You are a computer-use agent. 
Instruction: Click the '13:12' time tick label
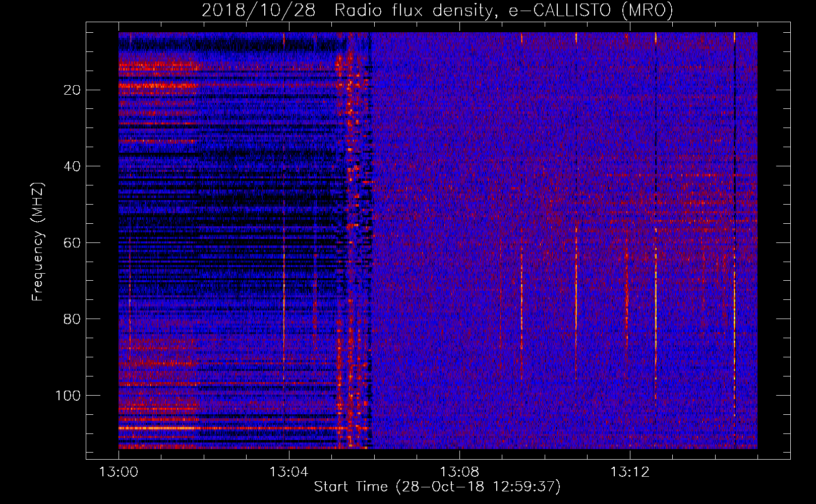point(629,472)
